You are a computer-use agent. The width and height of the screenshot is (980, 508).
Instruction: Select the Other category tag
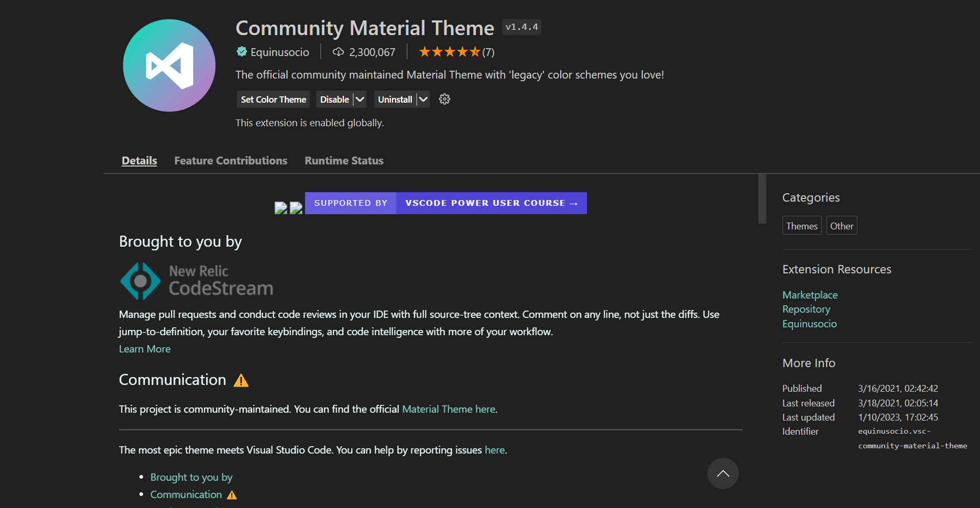(x=842, y=226)
